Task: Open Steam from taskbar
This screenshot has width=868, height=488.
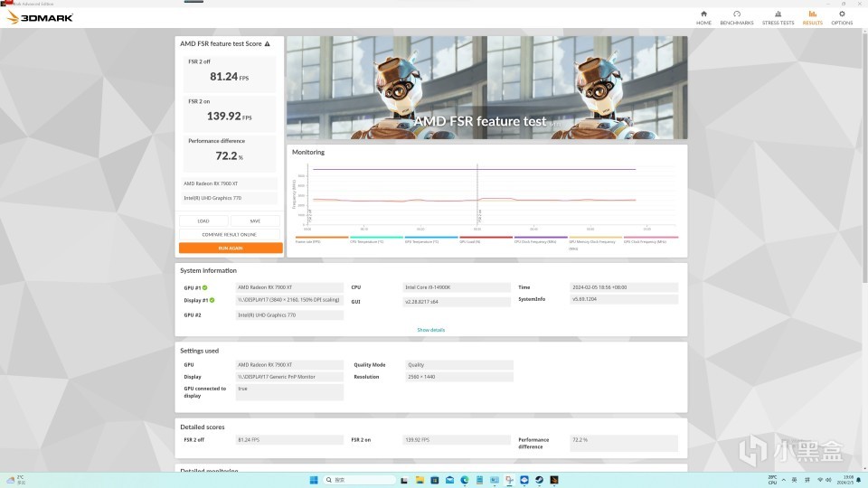Action: [x=539, y=480]
